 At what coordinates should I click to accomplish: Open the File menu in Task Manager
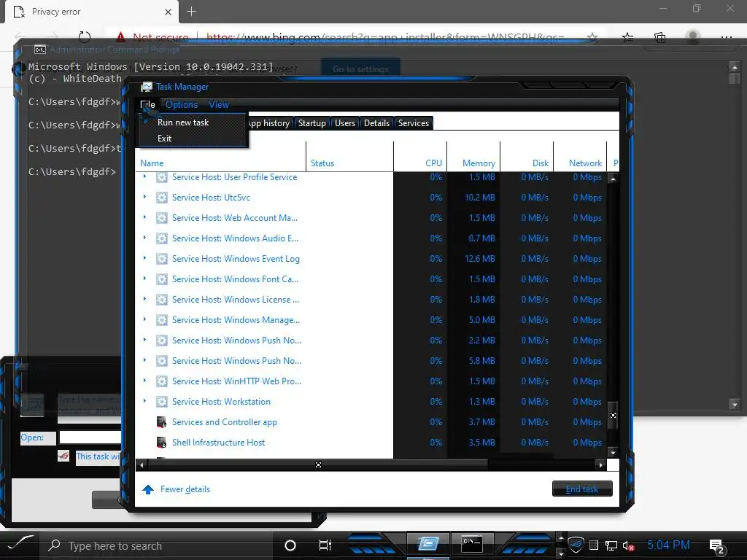click(x=147, y=104)
